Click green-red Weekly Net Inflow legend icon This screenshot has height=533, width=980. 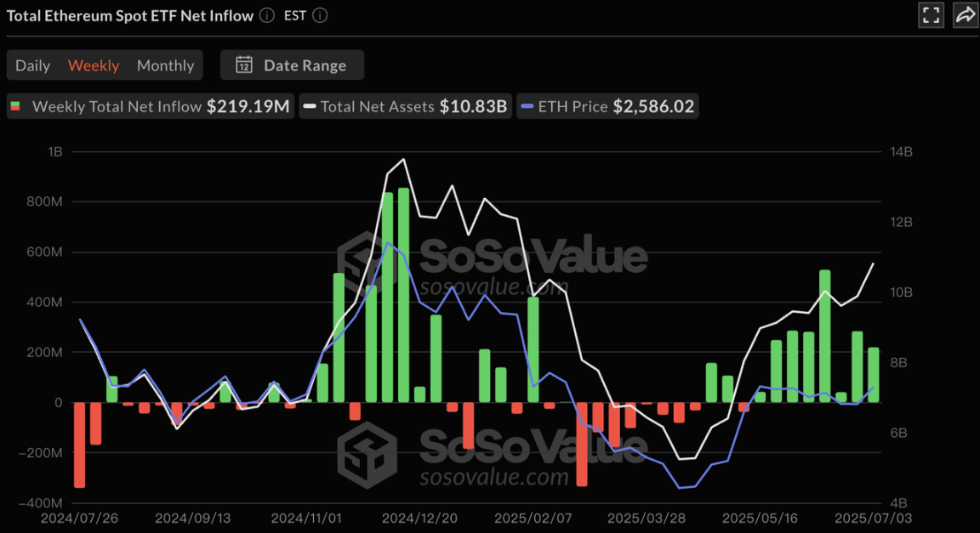tap(15, 107)
